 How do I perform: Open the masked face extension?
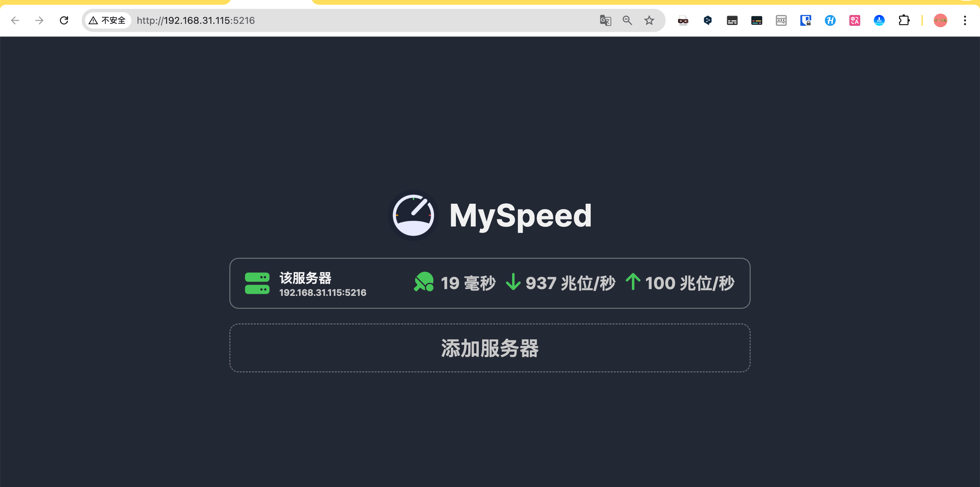(x=683, y=20)
